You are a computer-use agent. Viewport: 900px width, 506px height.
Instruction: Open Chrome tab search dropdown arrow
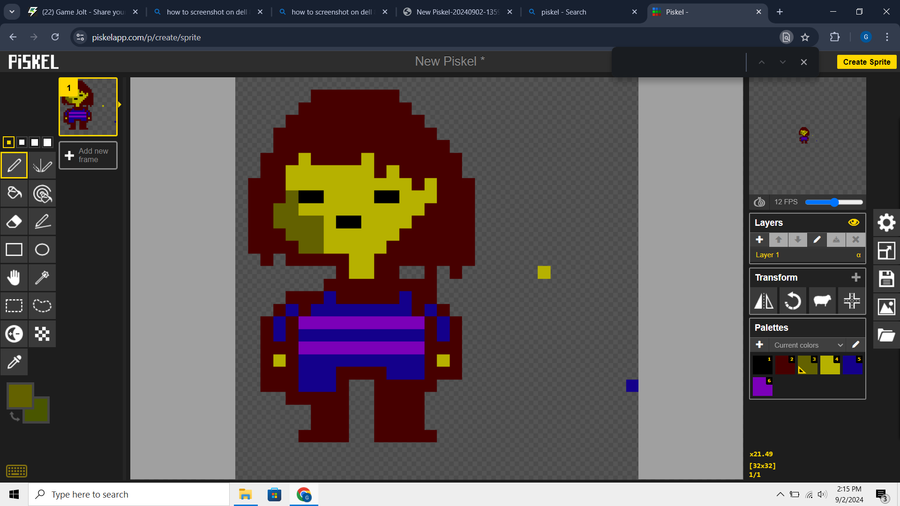point(12,11)
